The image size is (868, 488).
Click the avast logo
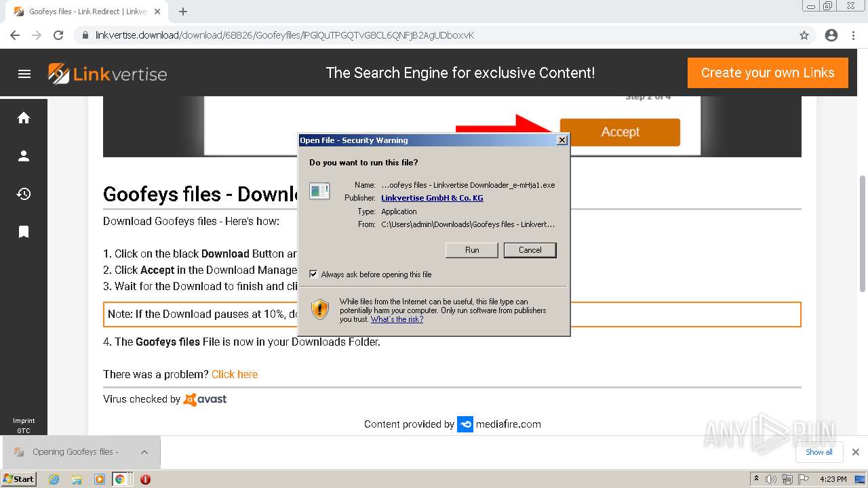pos(205,399)
